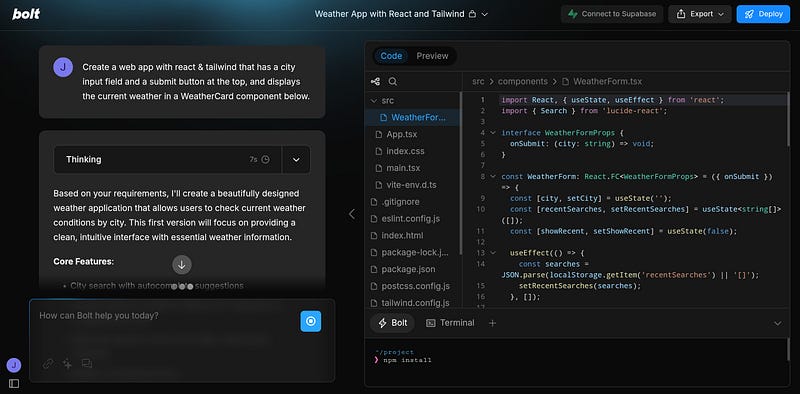This screenshot has height=394, width=800.
Task: Fold the useEffect block at line 13
Action: click(493, 253)
